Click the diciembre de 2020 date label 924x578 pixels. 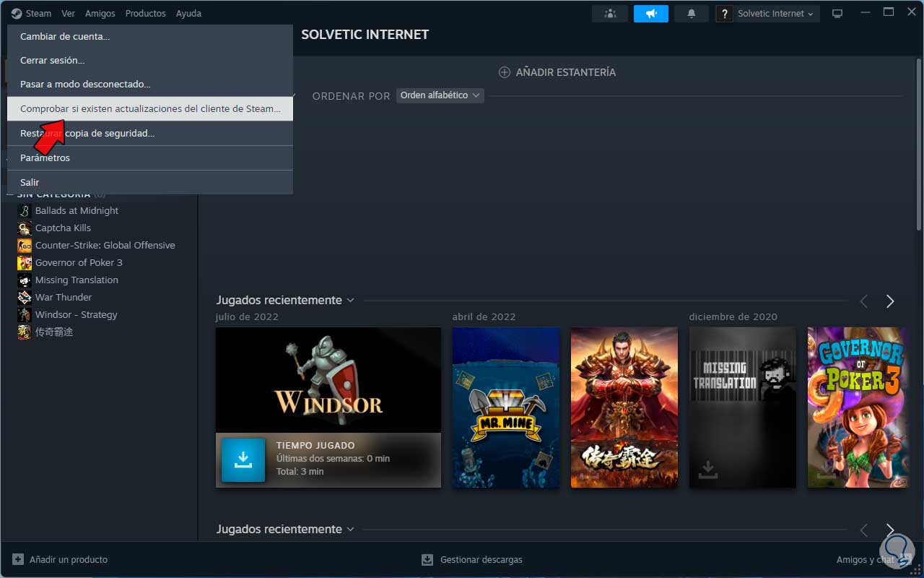733,316
